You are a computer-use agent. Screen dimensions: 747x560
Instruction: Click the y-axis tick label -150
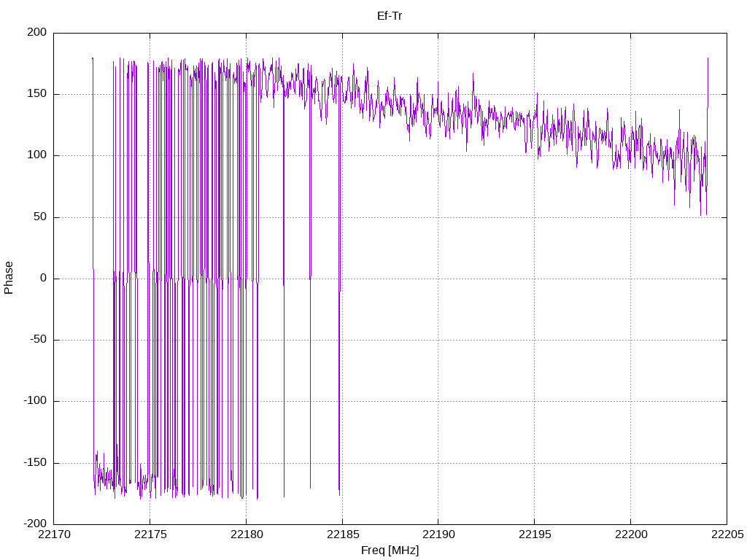pyautogui.click(x=35, y=462)
